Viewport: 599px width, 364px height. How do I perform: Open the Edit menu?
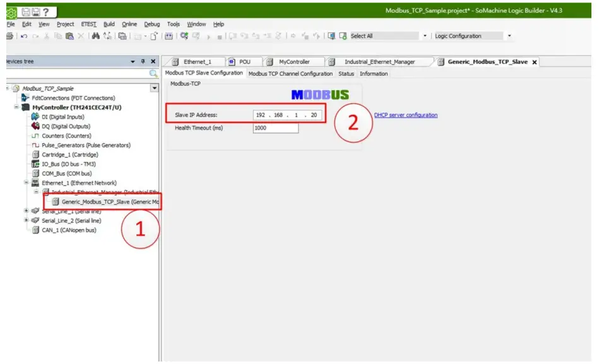pyautogui.click(x=27, y=24)
